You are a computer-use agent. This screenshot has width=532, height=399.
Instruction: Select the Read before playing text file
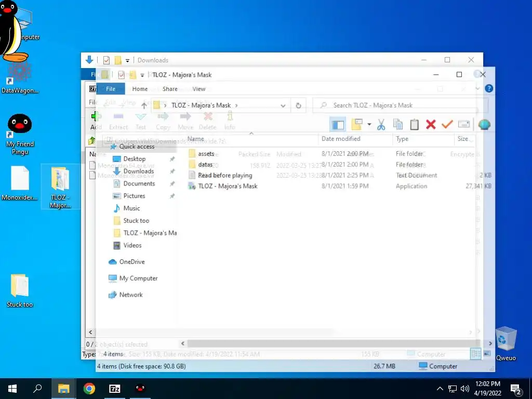coord(225,176)
